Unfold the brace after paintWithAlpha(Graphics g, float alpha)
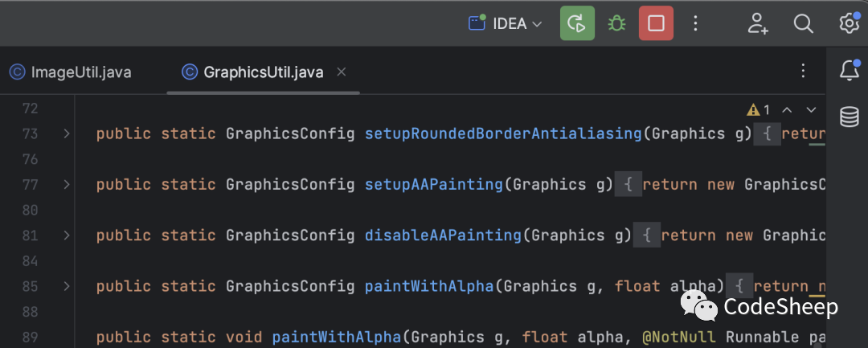The image size is (868, 348). click(739, 286)
